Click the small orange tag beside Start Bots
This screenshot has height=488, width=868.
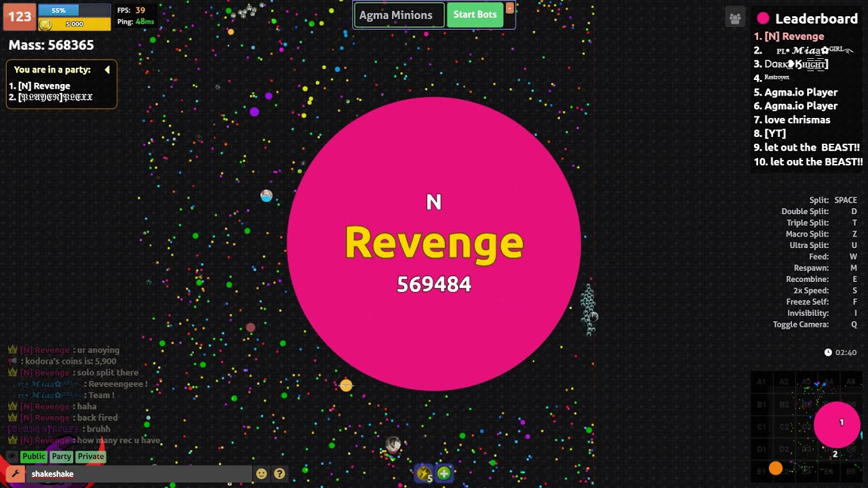(x=509, y=9)
